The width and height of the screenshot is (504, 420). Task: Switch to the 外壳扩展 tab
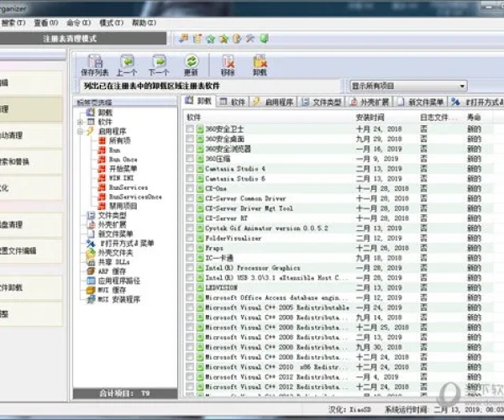click(x=370, y=102)
